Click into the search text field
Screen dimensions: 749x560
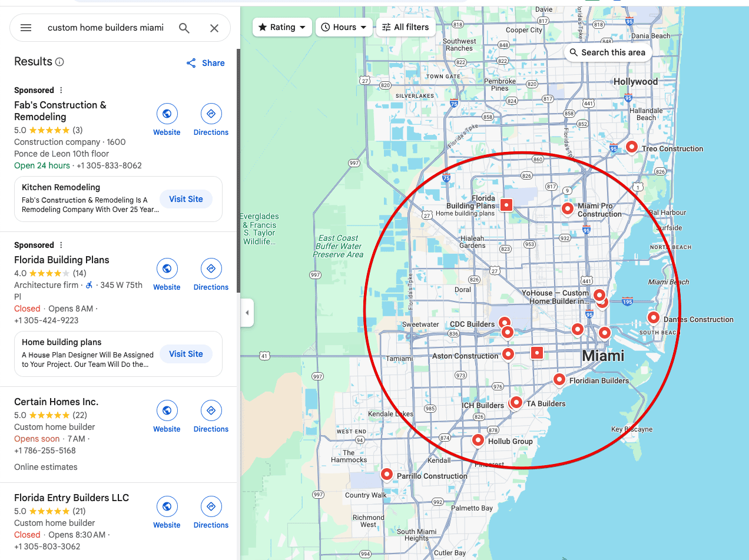pos(106,28)
